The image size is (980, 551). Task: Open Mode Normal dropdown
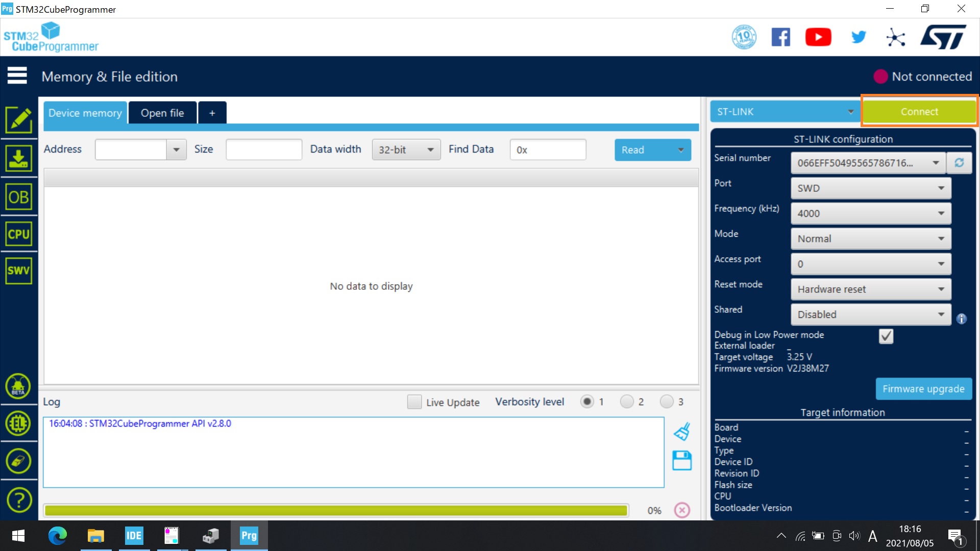tap(871, 239)
